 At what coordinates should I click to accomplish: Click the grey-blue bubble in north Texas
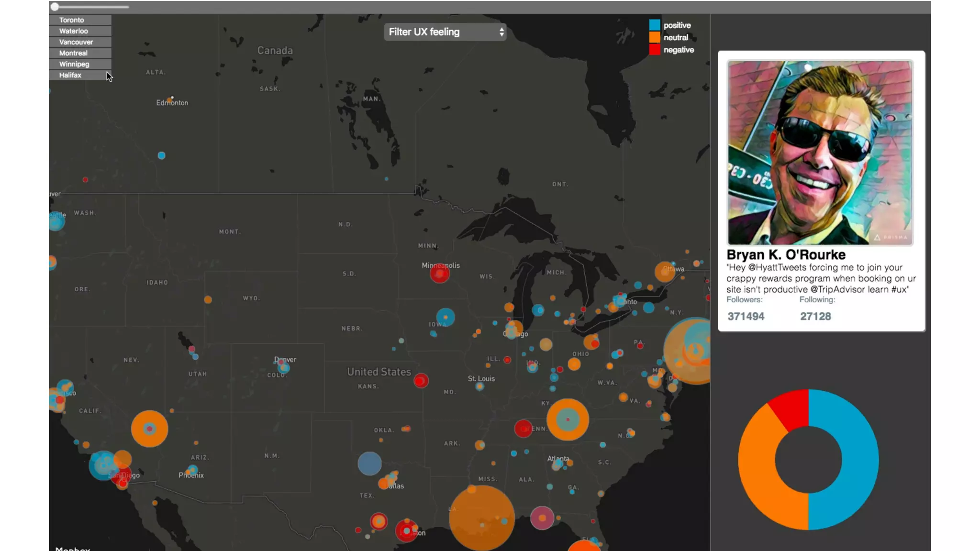click(369, 463)
